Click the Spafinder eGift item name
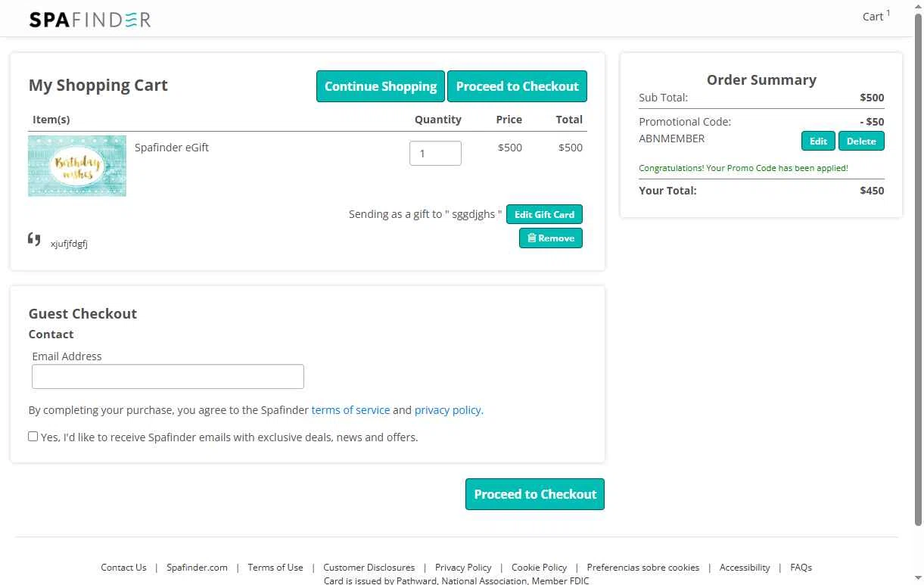This screenshot has height=585, width=924. coord(172,148)
